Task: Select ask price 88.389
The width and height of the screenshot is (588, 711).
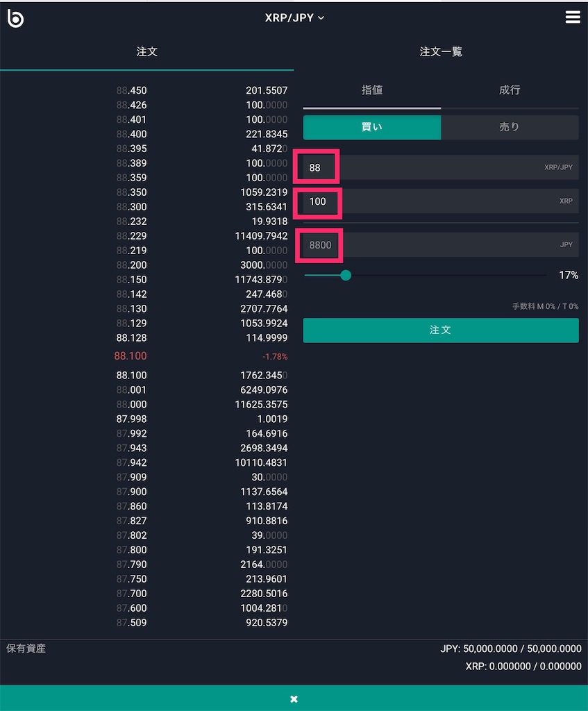Action: [131, 163]
